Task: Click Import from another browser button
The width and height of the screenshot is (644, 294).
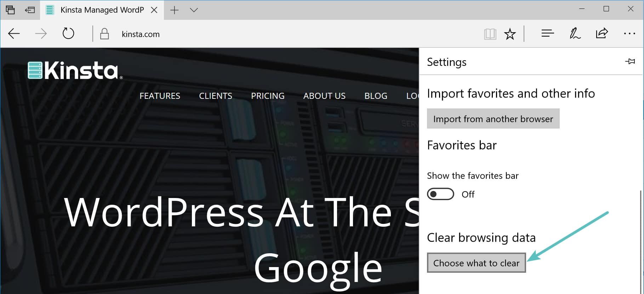Action: (x=493, y=119)
